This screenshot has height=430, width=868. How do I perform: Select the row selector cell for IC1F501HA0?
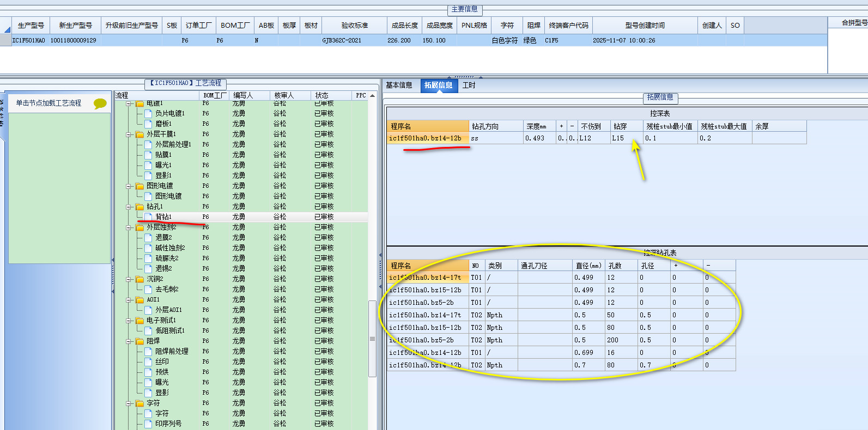pyautogui.click(x=5, y=40)
